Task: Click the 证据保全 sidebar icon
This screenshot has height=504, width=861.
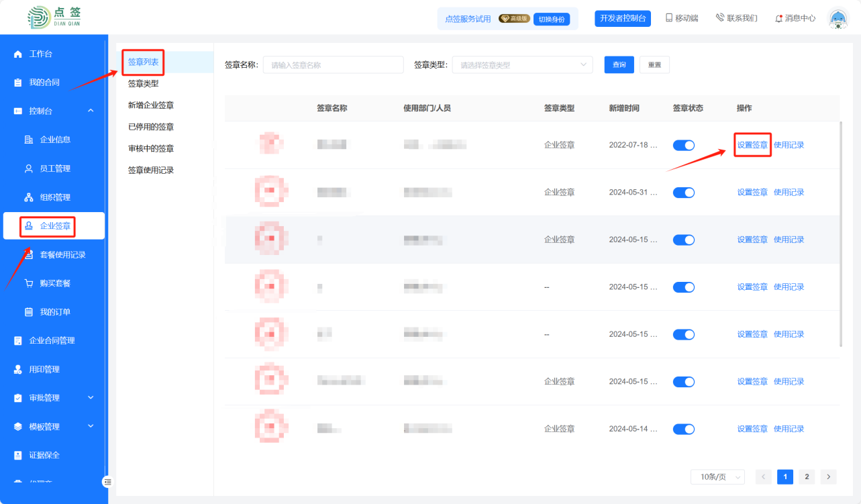Action: [18, 456]
